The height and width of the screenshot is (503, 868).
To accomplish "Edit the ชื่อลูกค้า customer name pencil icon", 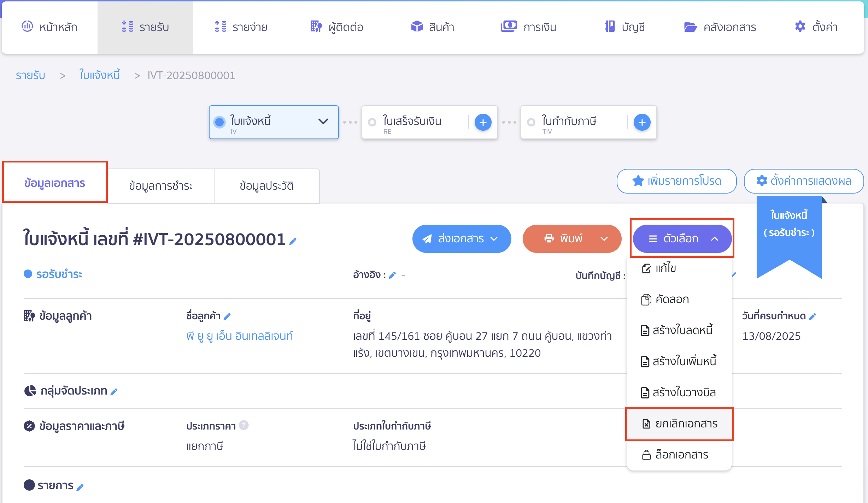I will (x=227, y=316).
